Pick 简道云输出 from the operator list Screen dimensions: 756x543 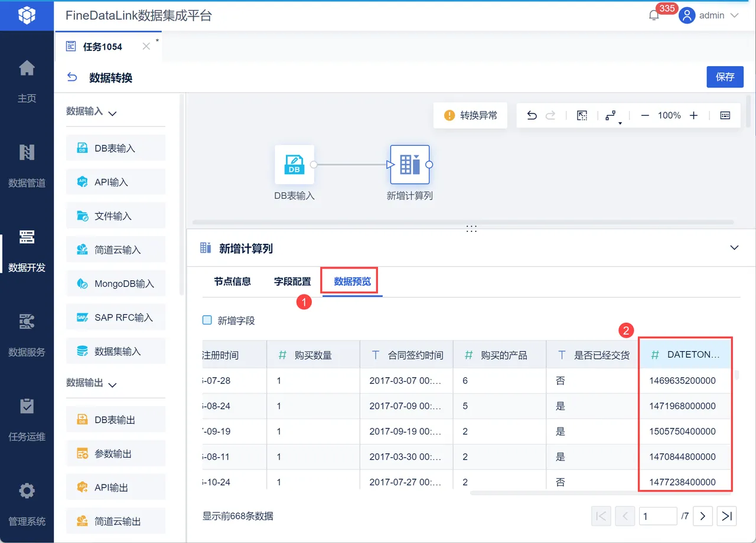(116, 521)
